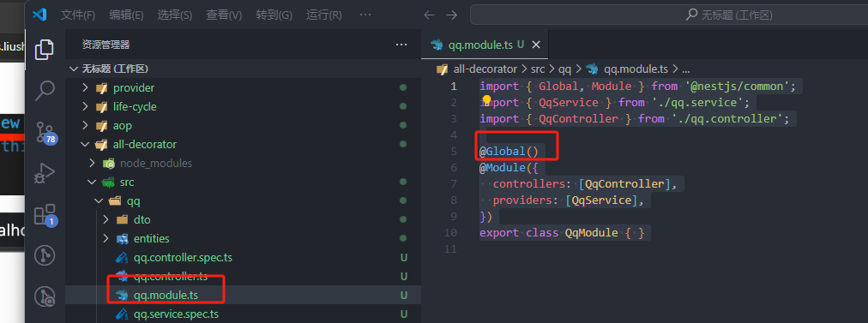This screenshot has height=323, width=868.
Task: Select the qq.module.ts editor tab
Action: (x=485, y=45)
